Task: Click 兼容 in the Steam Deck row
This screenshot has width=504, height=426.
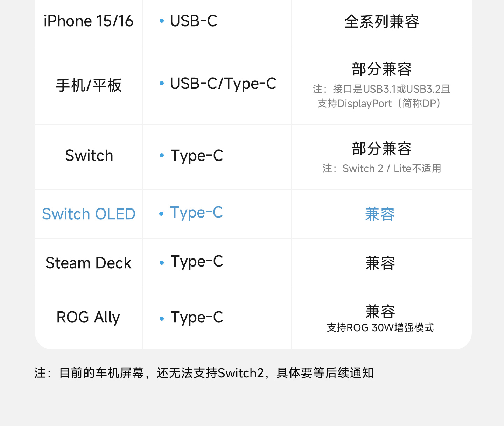Action: (x=380, y=263)
